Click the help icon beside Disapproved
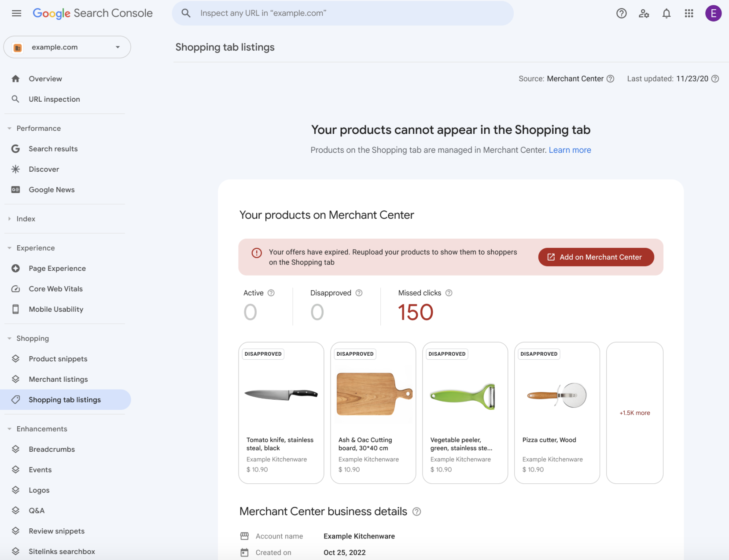The height and width of the screenshot is (560, 729). [359, 293]
